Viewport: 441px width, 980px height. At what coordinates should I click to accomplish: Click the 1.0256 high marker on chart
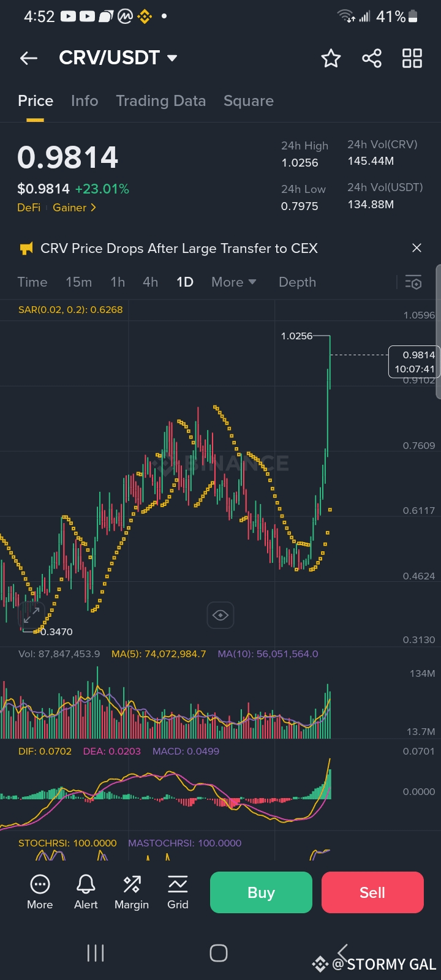coord(296,336)
